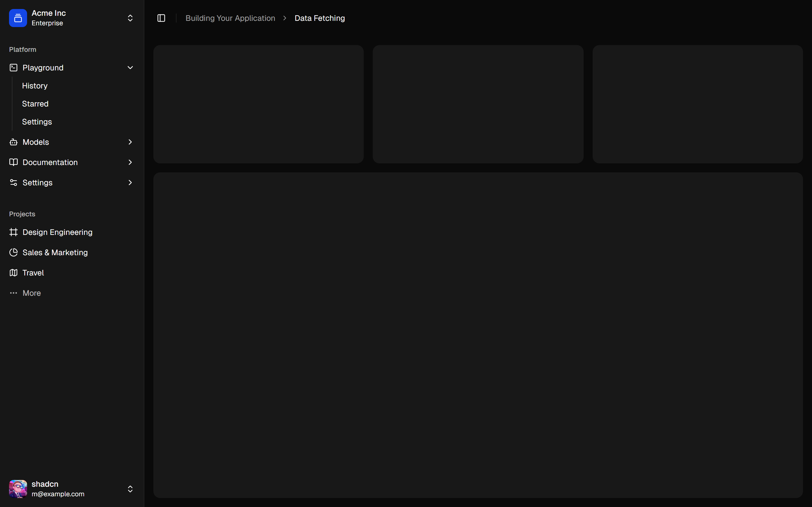Click the Settings sliders icon
Image resolution: width=812 pixels, height=507 pixels.
pos(14,183)
